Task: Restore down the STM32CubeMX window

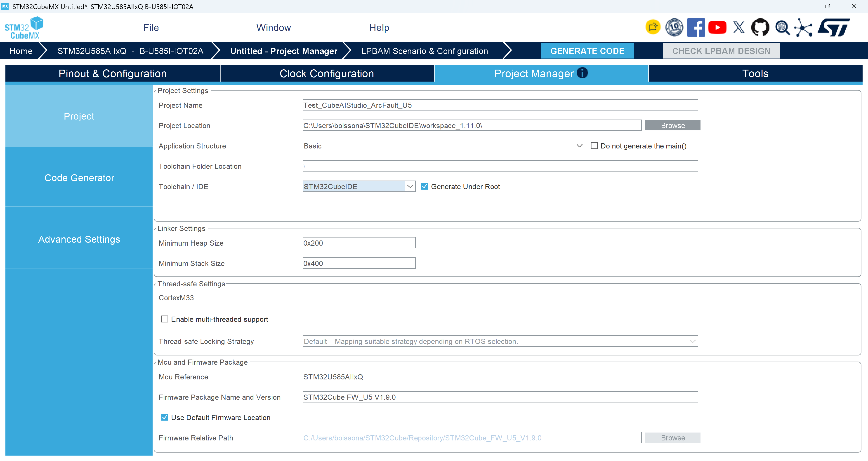Action: tap(827, 6)
